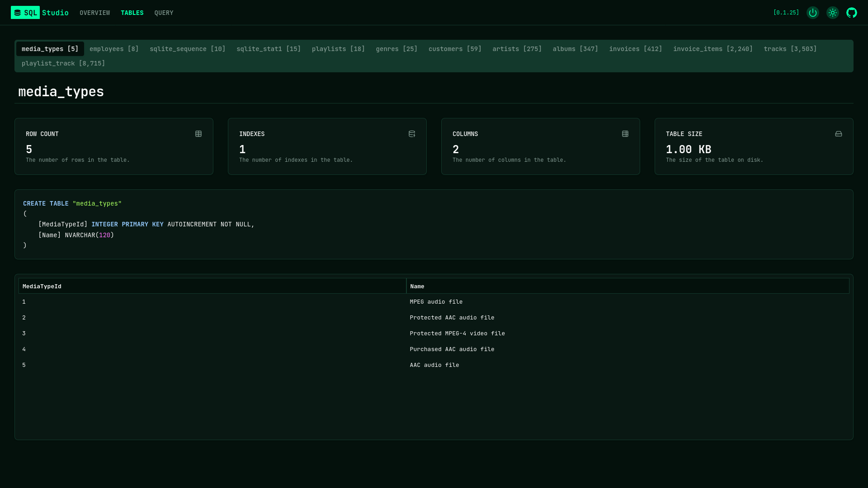Click the Table Size disk icon
868x488 pixels.
tap(839, 134)
